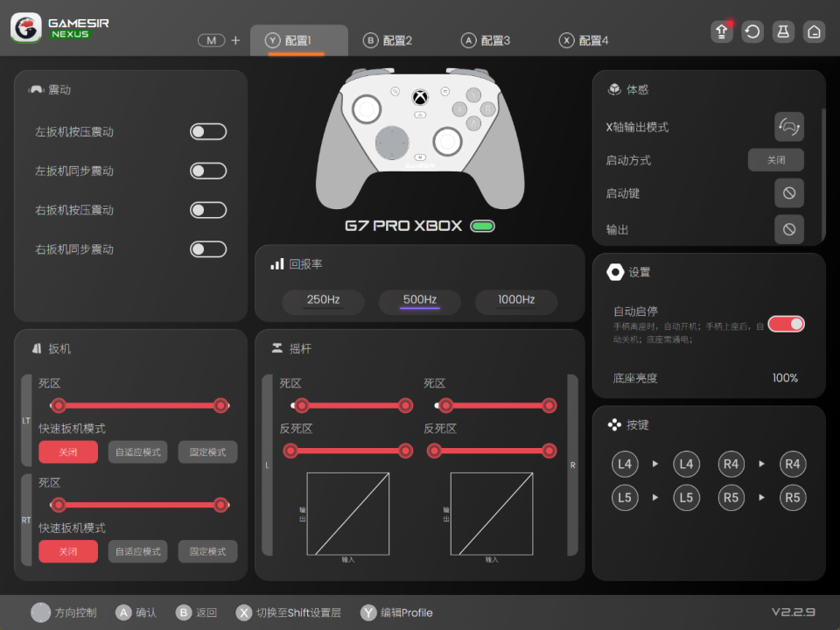Screen dimensions: 840x630
Task: Select the 500Hz polling rate
Action: click(x=420, y=300)
